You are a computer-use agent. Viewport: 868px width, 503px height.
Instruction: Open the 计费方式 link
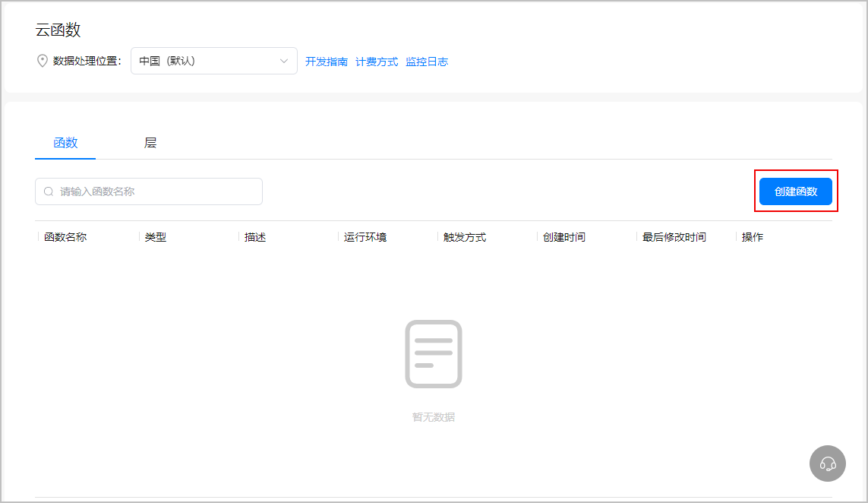377,62
